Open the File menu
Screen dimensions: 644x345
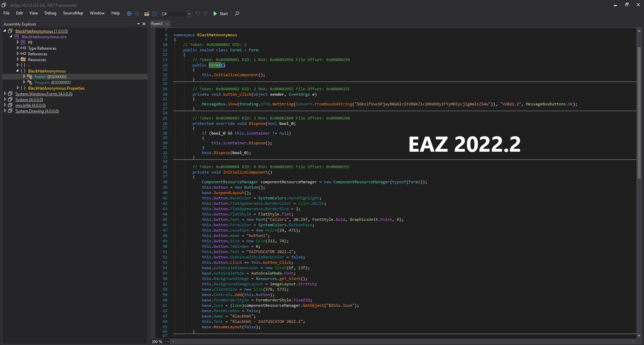coord(6,13)
